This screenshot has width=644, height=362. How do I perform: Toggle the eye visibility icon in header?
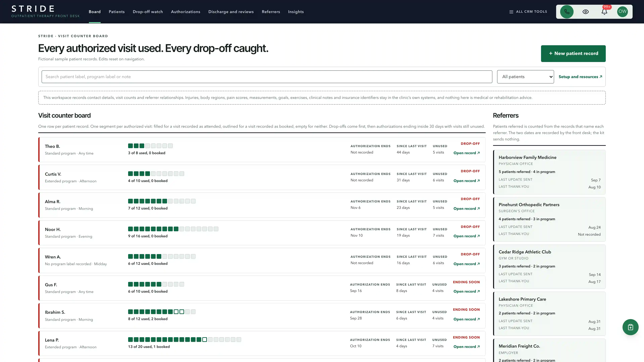(x=585, y=12)
